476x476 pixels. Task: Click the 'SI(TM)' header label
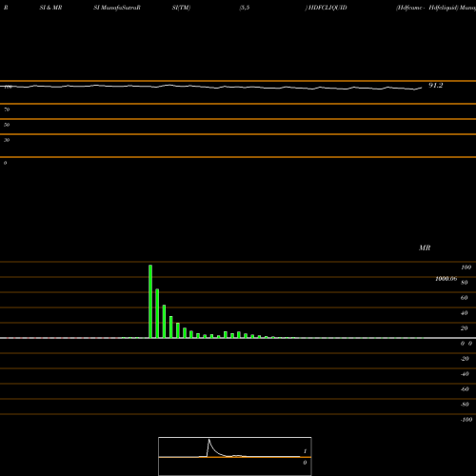tap(181, 8)
